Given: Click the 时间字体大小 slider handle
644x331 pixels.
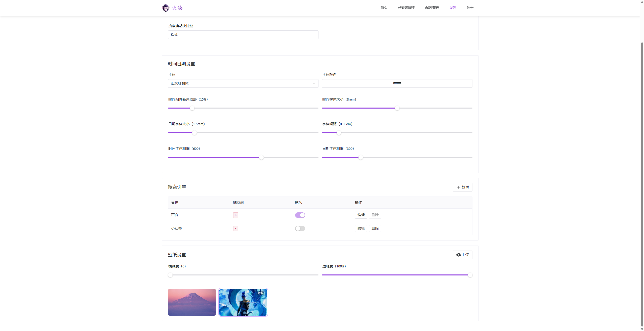Looking at the screenshot, I should 397,108.
